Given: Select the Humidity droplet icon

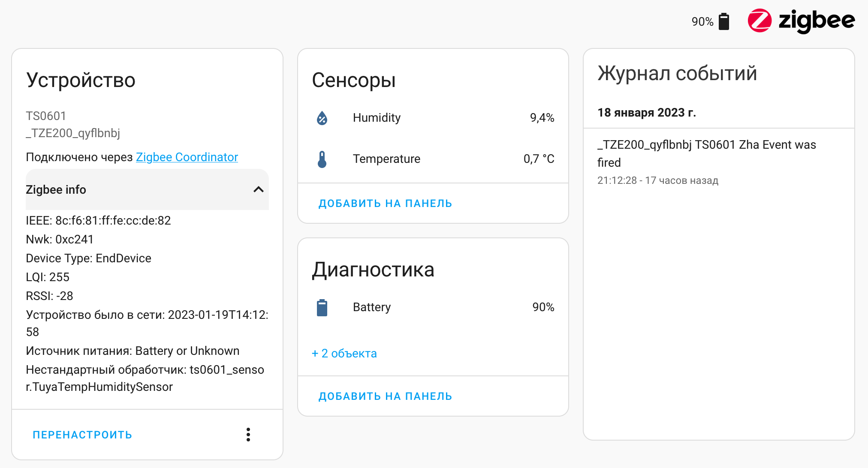Looking at the screenshot, I should [322, 118].
